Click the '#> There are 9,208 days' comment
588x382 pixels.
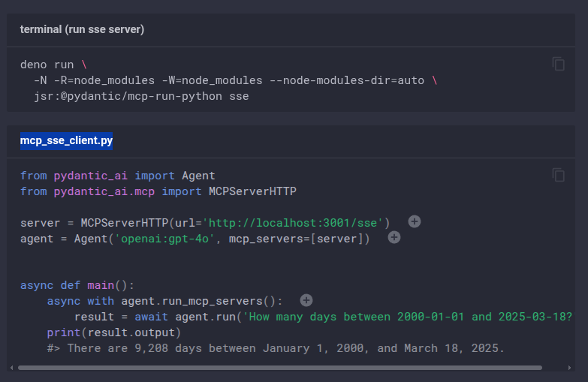pyautogui.click(x=276, y=348)
